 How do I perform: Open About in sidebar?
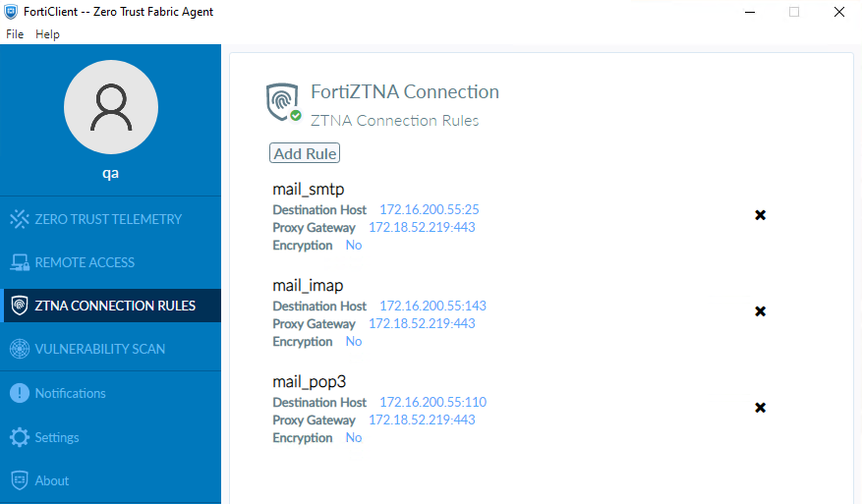pyautogui.click(x=52, y=481)
